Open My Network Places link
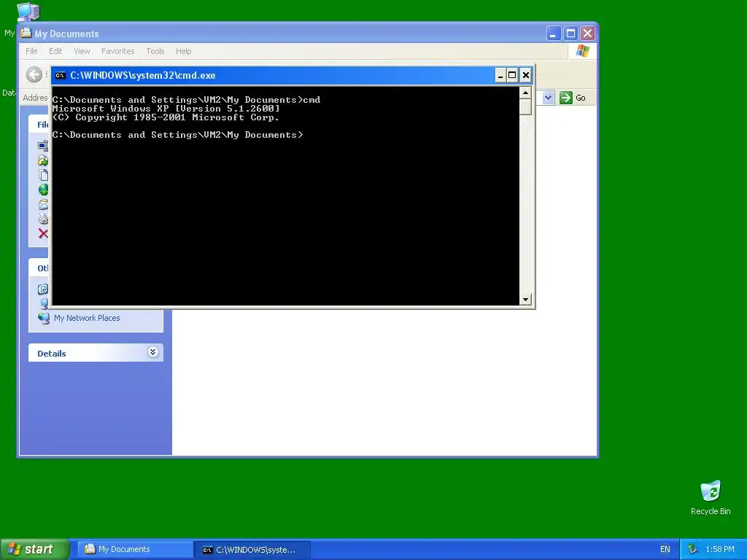Image resolution: width=747 pixels, height=560 pixels. pos(87,318)
